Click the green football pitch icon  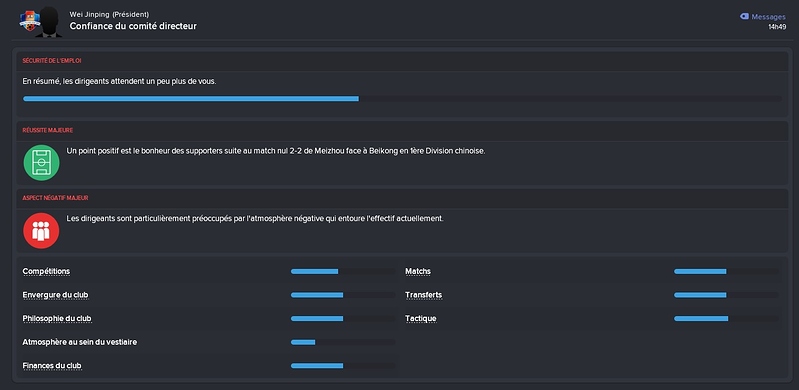click(x=41, y=163)
